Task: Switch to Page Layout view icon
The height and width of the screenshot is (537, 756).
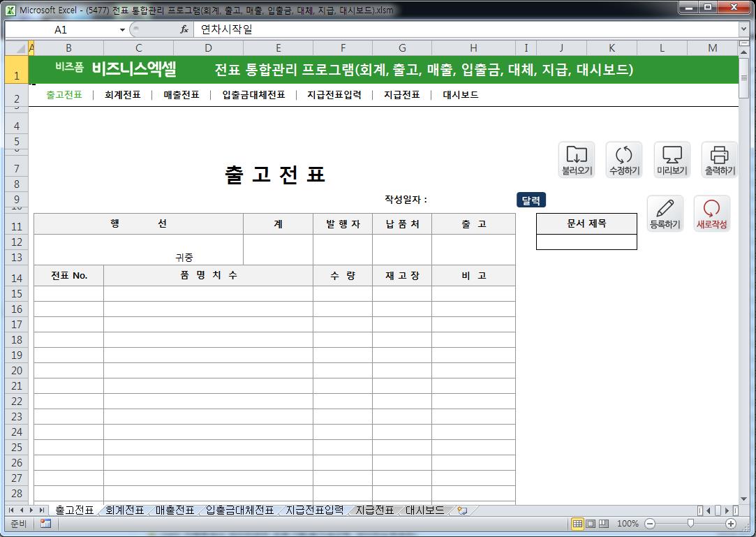Action: (591, 524)
